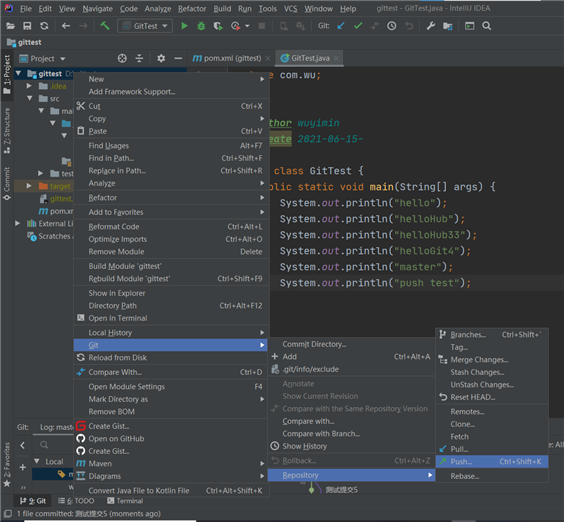This screenshot has height=522, width=564.
Task: Click the gittest breadcrumb in navigation bar
Action: [24, 42]
